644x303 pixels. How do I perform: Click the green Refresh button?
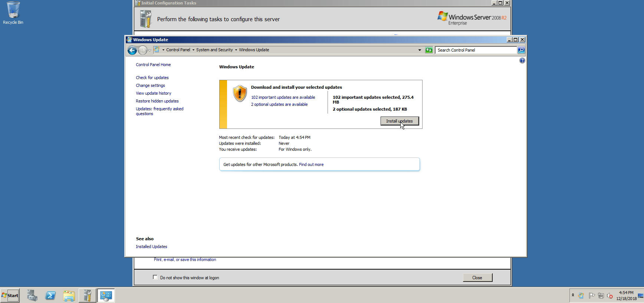tap(429, 50)
